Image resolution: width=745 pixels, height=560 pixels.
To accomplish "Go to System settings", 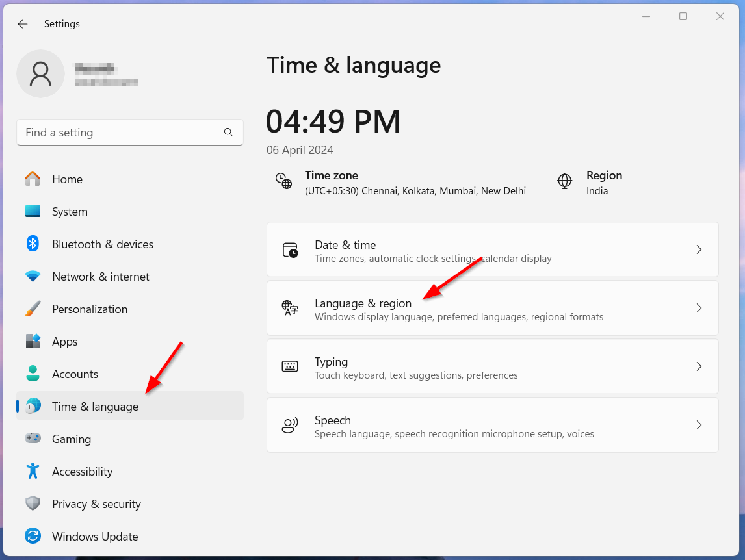I will point(130,211).
